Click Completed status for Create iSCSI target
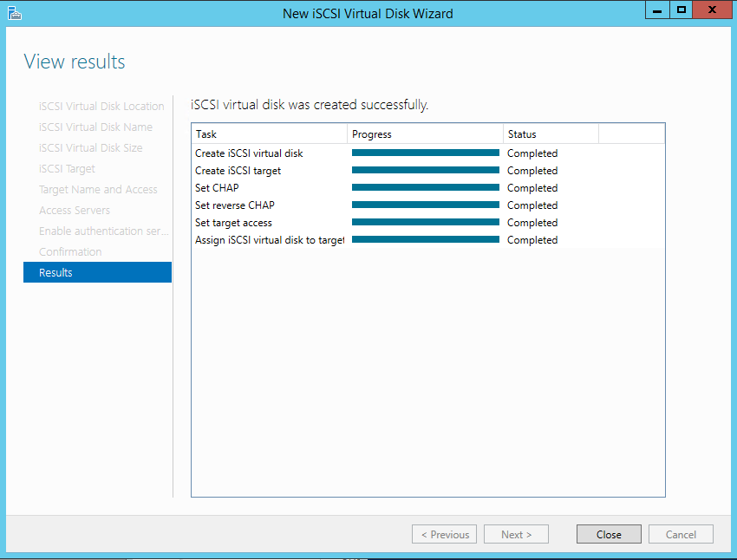 tap(532, 171)
